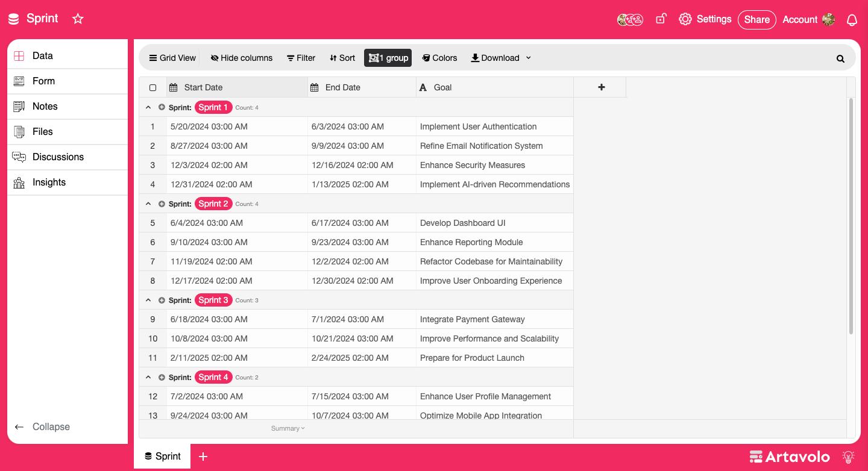Viewport: 868px width, 471px height.
Task: Switch to the Discussions section
Action: 58,157
